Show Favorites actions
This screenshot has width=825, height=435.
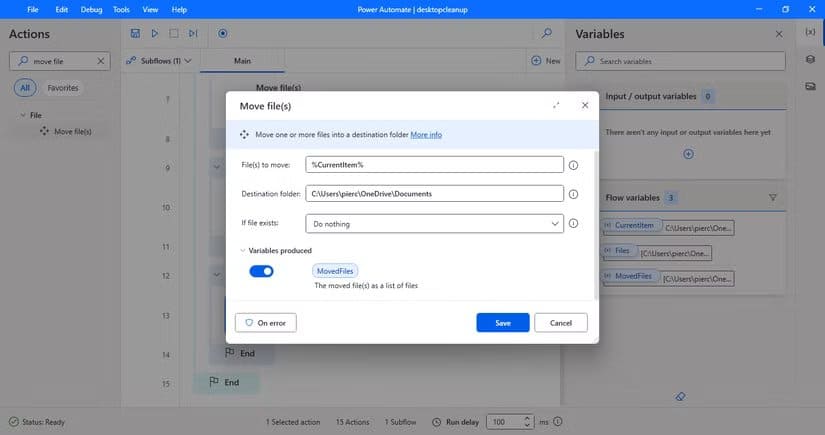point(63,88)
